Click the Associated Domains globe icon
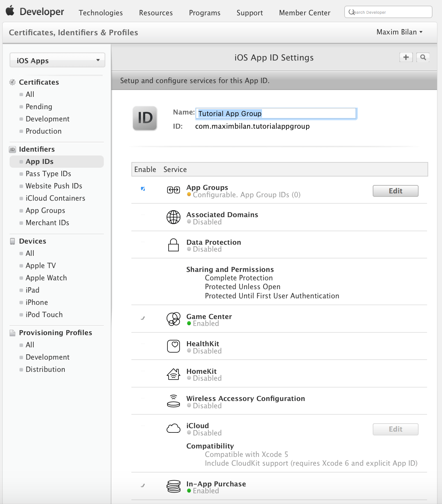Image resolution: width=442 pixels, height=504 pixels. (173, 217)
